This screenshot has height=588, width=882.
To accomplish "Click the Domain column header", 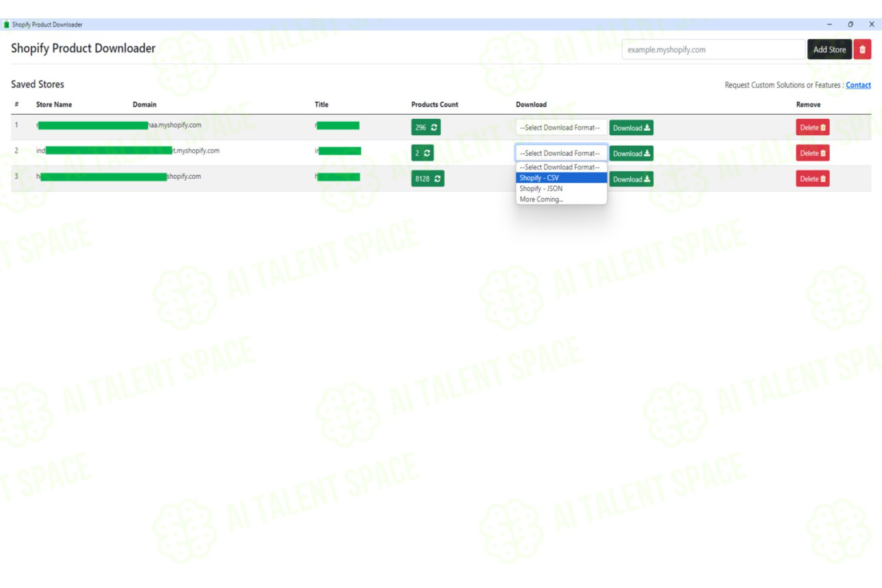I will pos(145,105).
